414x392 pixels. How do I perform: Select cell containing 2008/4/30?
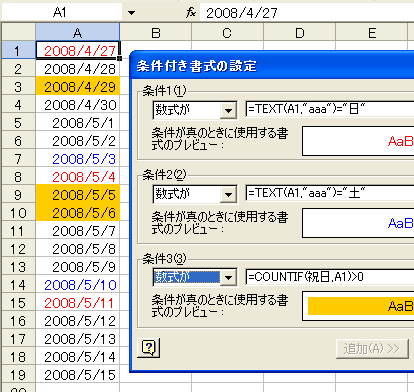[x=77, y=105]
